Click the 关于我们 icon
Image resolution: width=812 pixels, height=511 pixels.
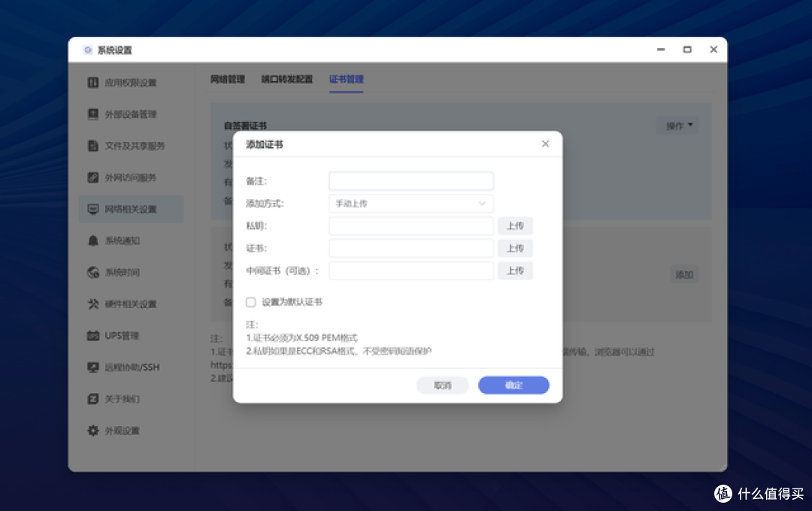[93, 398]
